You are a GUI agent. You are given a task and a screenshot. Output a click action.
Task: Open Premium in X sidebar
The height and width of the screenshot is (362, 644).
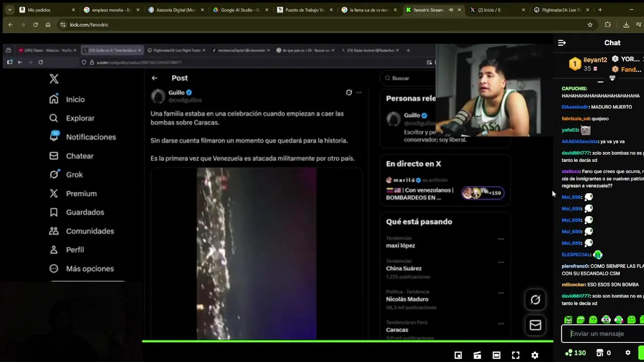pyautogui.click(x=73, y=194)
